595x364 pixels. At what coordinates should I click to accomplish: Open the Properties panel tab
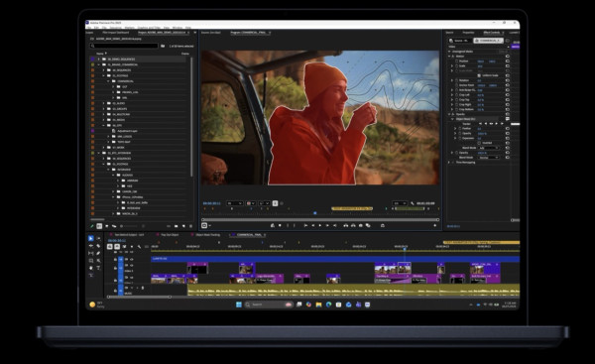pyautogui.click(x=468, y=33)
